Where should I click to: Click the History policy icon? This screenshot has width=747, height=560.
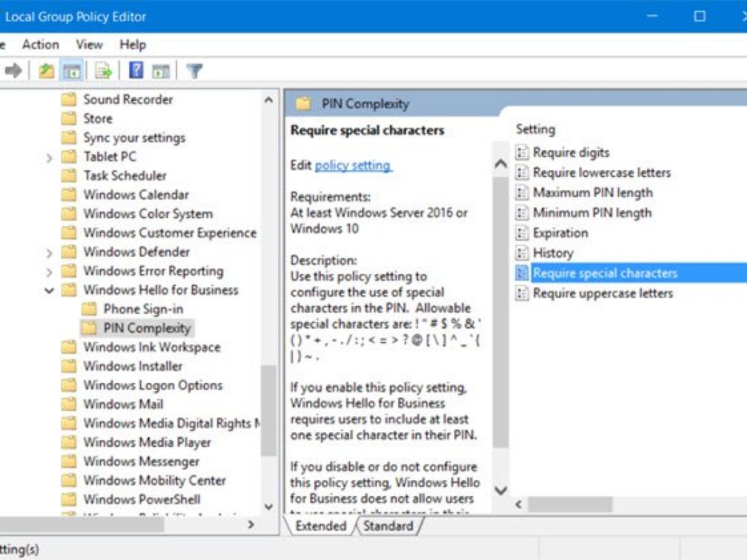pos(522,253)
